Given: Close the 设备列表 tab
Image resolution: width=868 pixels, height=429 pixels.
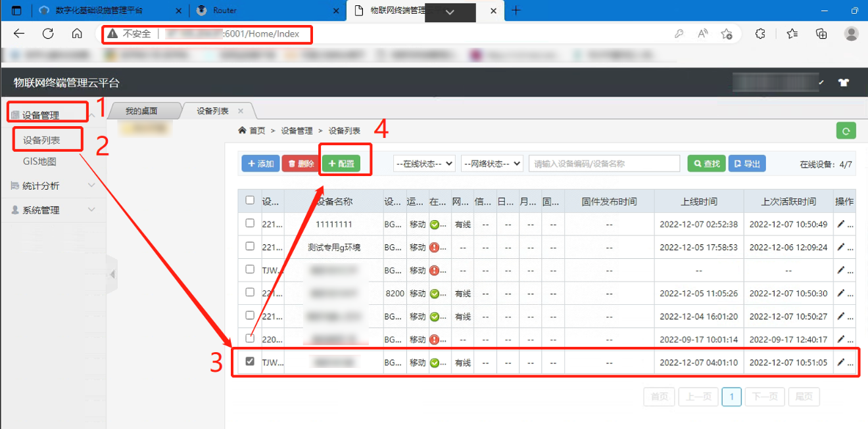Looking at the screenshot, I should [x=241, y=111].
